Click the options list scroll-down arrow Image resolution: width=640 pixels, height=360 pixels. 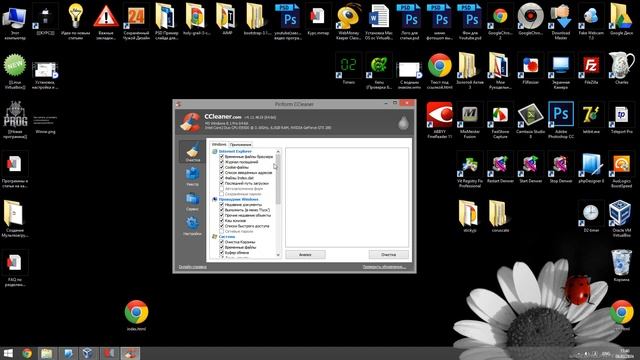point(278,255)
